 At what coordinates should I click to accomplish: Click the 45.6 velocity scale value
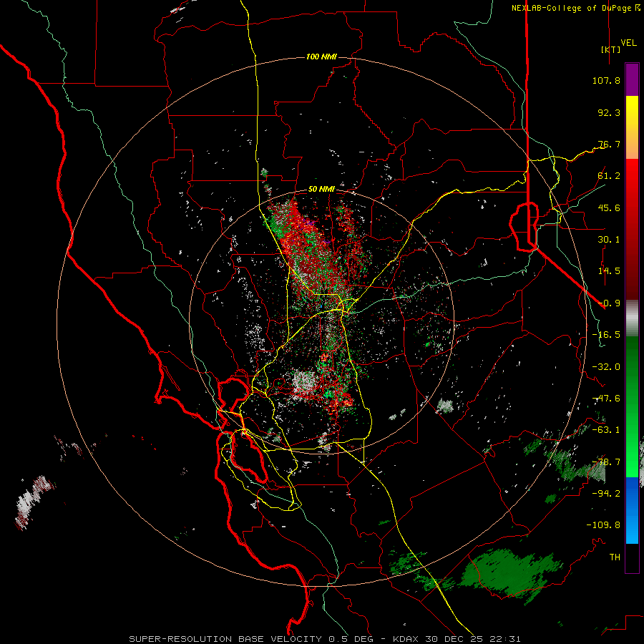(609, 208)
